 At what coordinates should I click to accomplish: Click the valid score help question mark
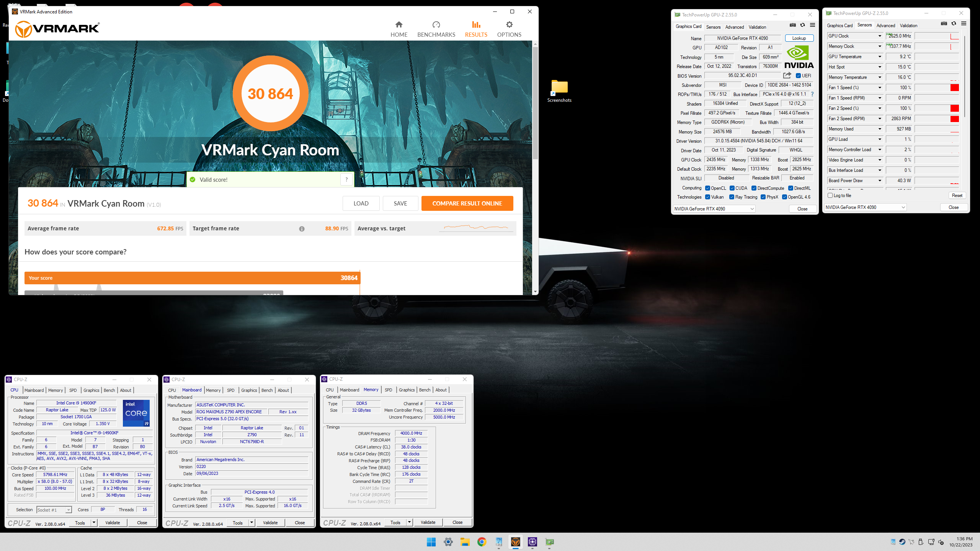[346, 179]
